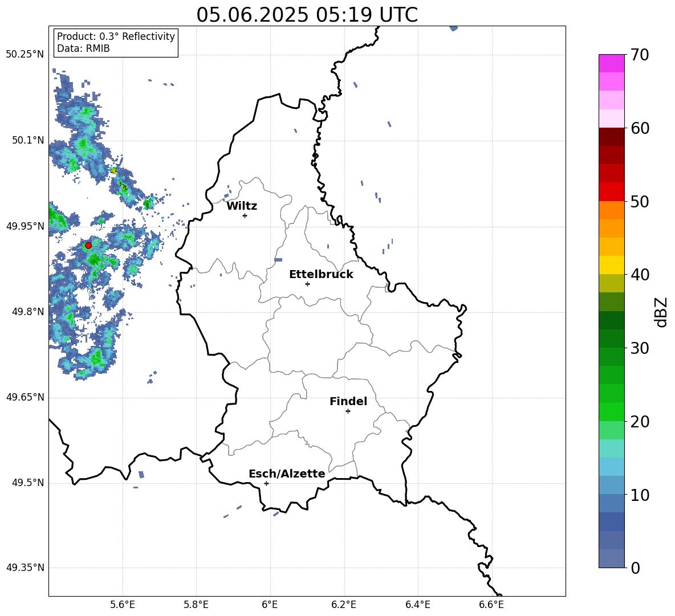Click the 50.1°N latitude label
The width and height of the screenshot is (675, 616).
28,141
